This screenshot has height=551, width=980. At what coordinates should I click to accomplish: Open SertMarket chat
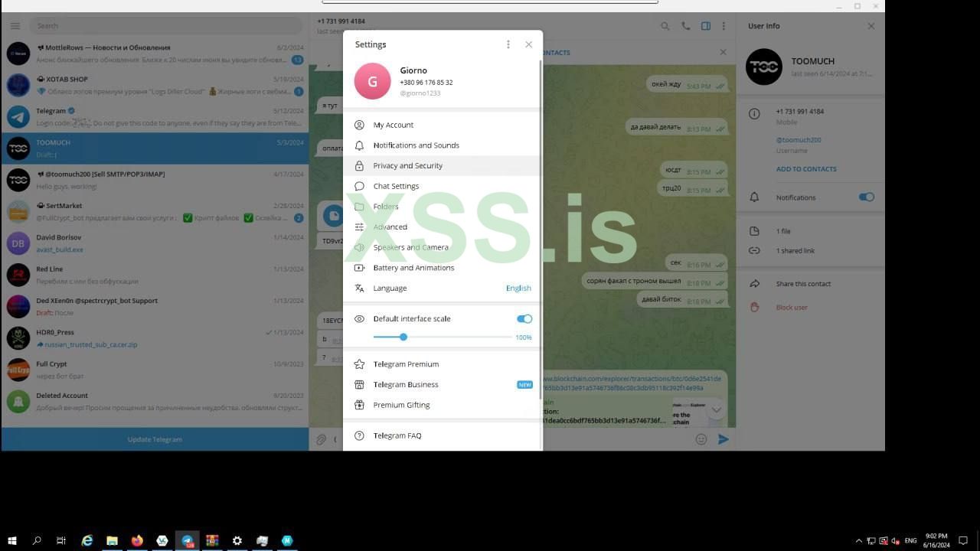(x=155, y=212)
